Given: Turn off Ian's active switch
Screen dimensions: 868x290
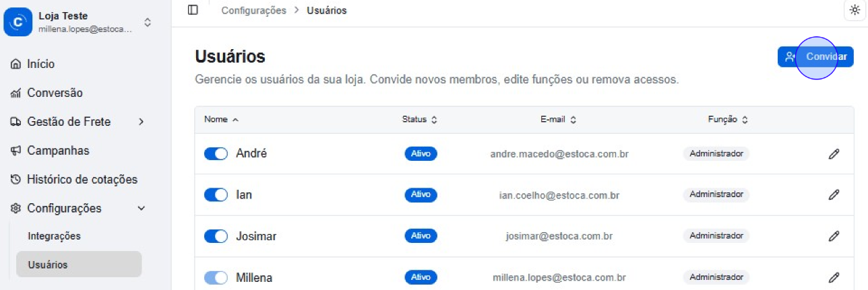Looking at the screenshot, I should click(x=216, y=195).
